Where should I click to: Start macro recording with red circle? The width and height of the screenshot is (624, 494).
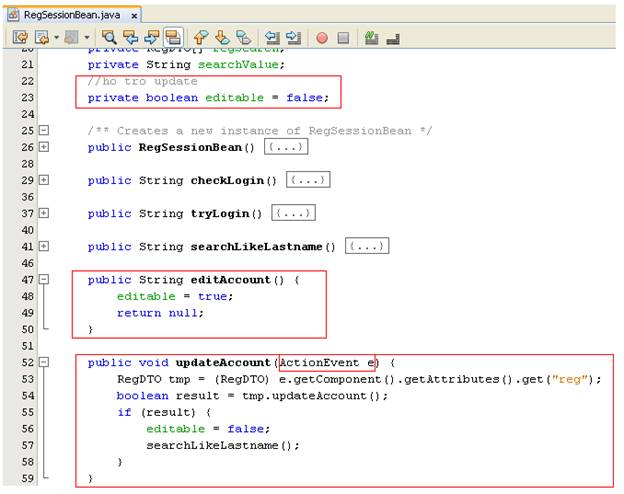322,38
